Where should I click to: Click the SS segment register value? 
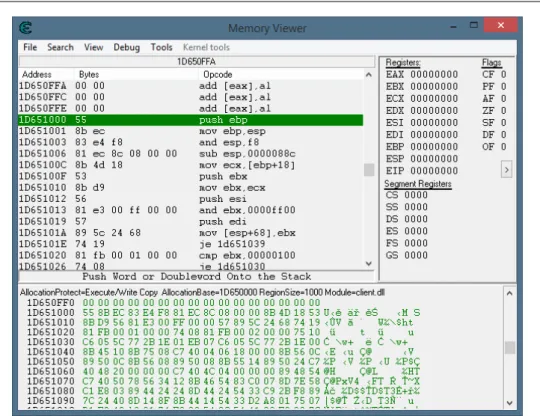tap(416, 207)
